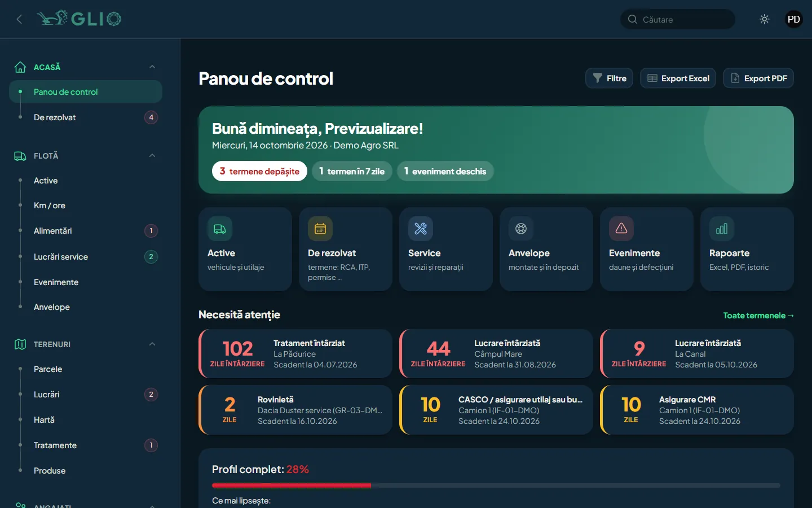This screenshot has height=508, width=812.
Task: Click the Anvelope card tire icon
Action: (x=521, y=229)
